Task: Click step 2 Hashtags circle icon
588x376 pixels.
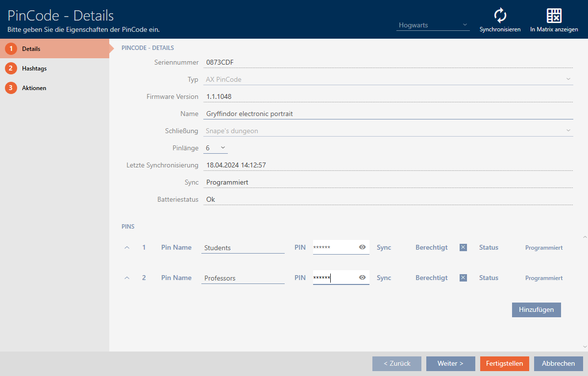Action: coord(11,69)
